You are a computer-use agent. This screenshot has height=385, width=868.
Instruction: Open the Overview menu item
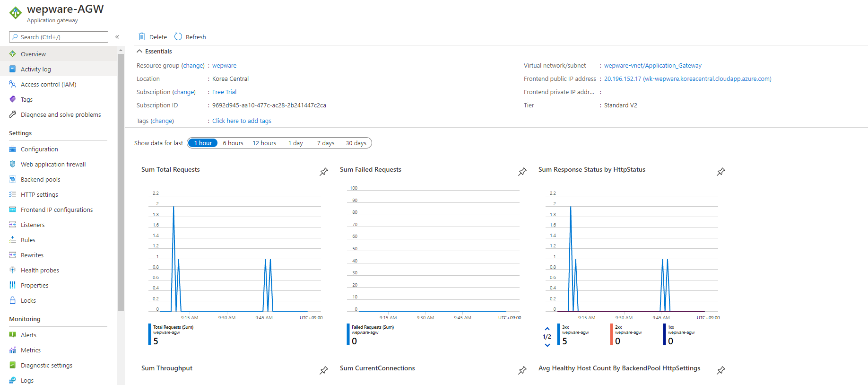coord(59,54)
